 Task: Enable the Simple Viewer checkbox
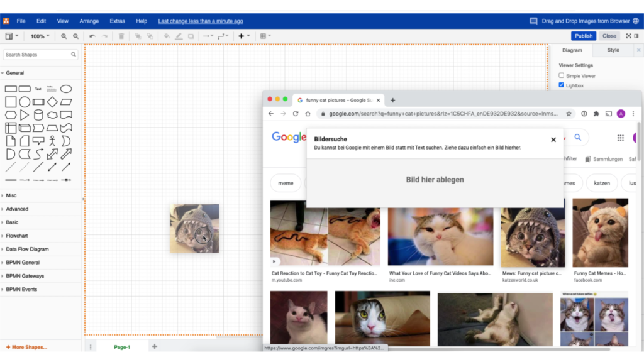pos(562,75)
